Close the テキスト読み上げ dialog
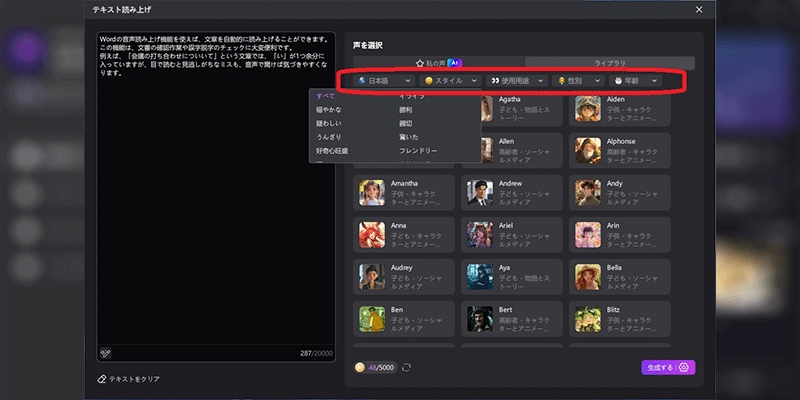This screenshot has width=800, height=400. tap(699, 10)
